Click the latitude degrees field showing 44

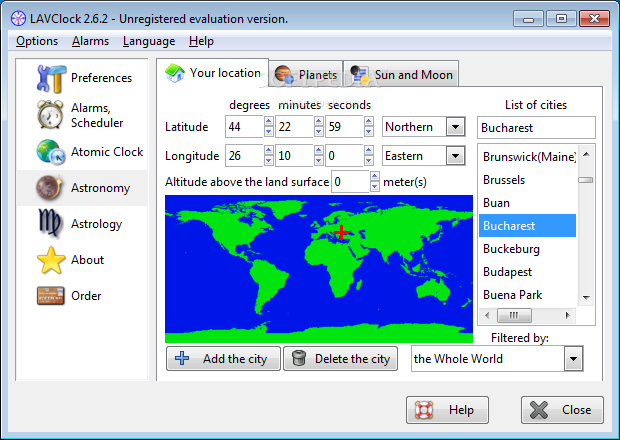pyautogui.click(x=244, y=127)
